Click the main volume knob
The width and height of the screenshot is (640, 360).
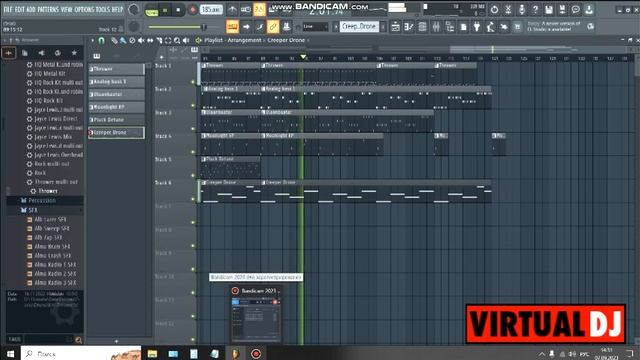coord(133,9)
